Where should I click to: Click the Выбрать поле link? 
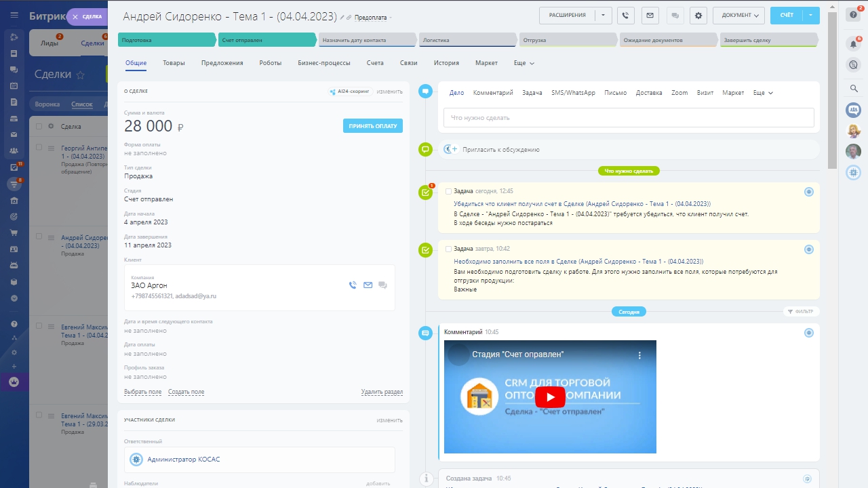[x=143, y=392]
